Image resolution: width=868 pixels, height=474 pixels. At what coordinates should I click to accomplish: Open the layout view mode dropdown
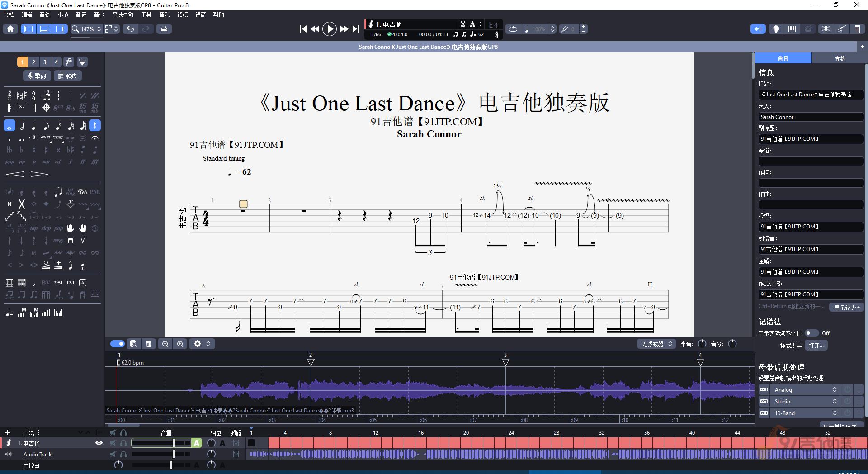click(x=112, y=29)
